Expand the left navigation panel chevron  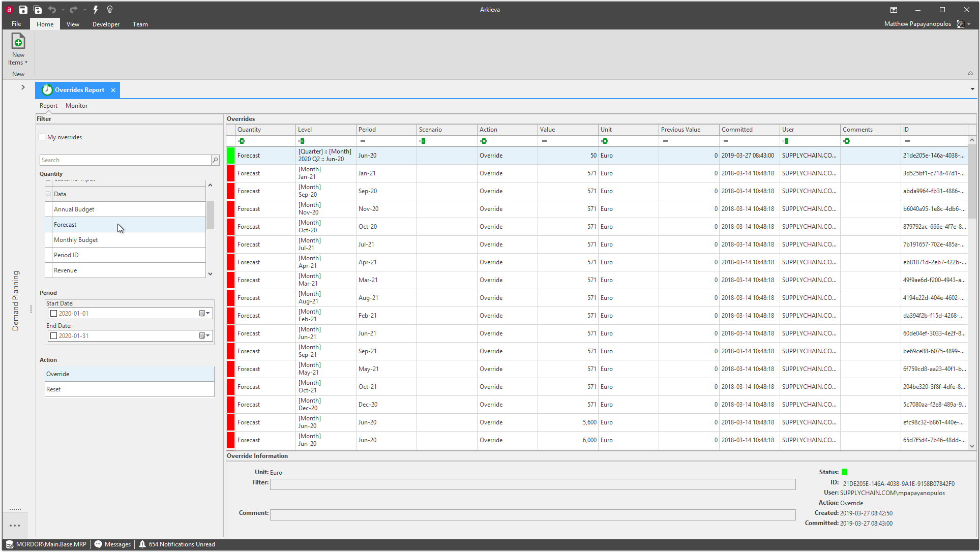point(23,87)
